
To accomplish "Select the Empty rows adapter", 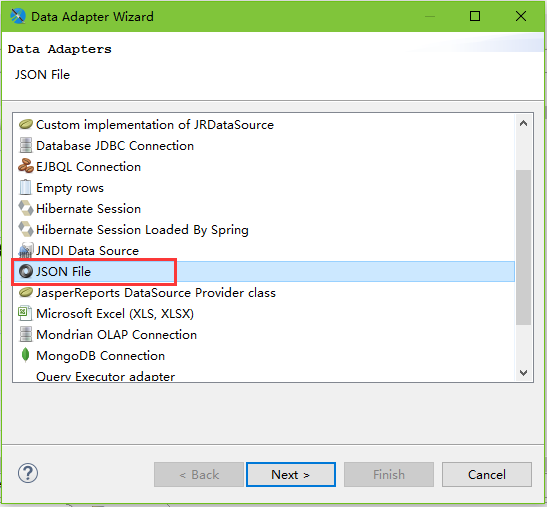I will coord(70,188).
